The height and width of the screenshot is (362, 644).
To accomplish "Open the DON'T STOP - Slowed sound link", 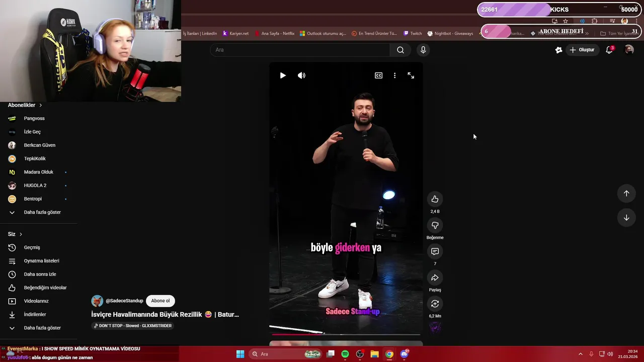I will [133, 326].
